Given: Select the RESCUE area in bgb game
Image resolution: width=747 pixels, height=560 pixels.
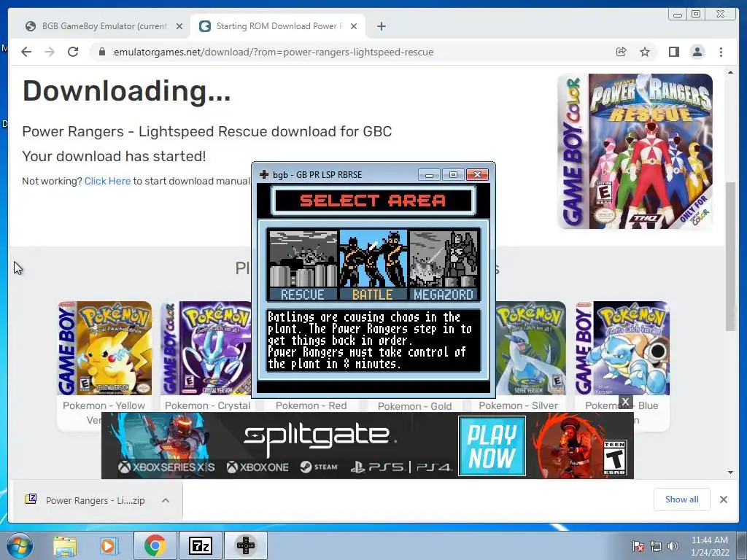Looking at the screenshot, I should pos(303,265).
